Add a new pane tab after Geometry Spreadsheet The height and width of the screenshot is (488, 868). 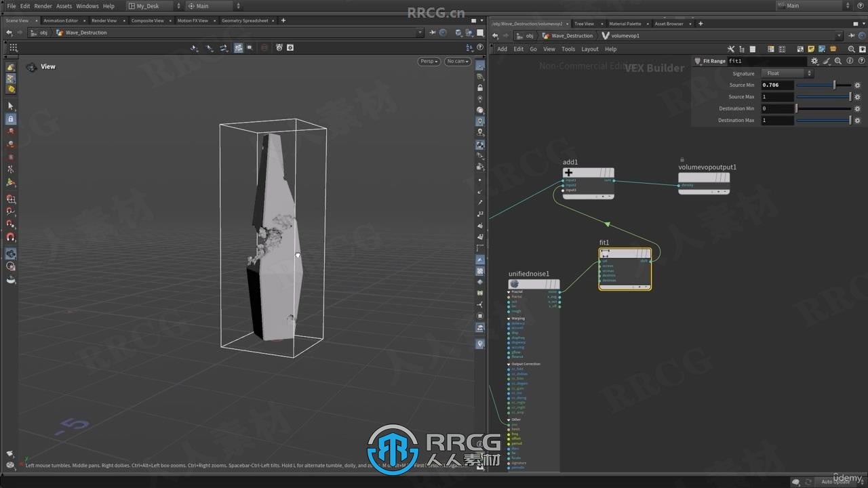click(283, 20)
